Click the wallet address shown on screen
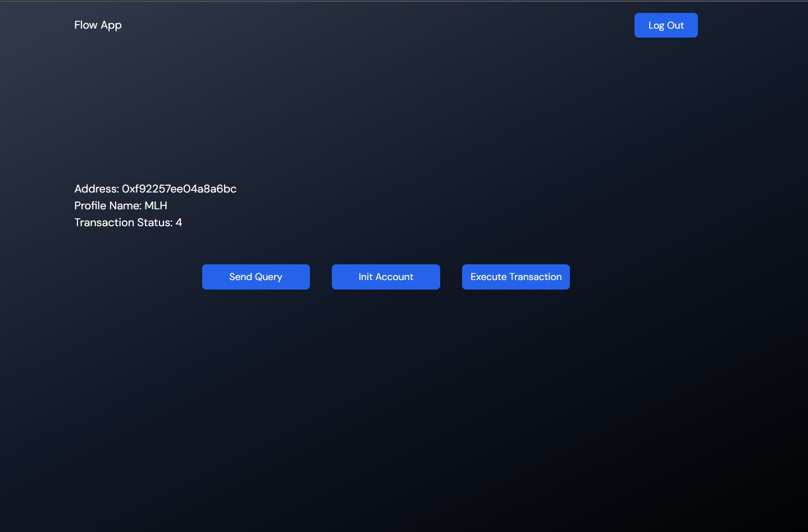808x532 pixels. pos(179,189)
